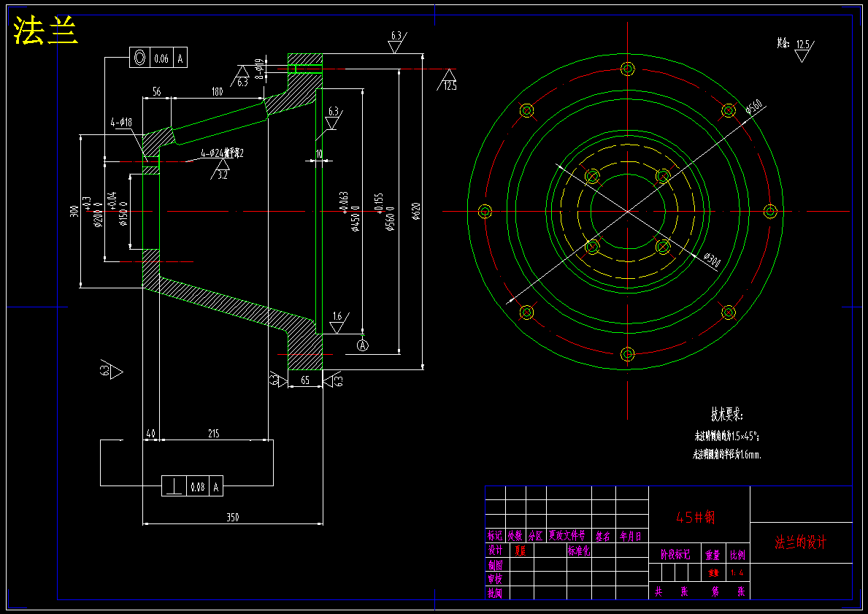Click the 处数 title block cell
The height and width of the screenshot is (614, 868).
(x=515, y=536)
